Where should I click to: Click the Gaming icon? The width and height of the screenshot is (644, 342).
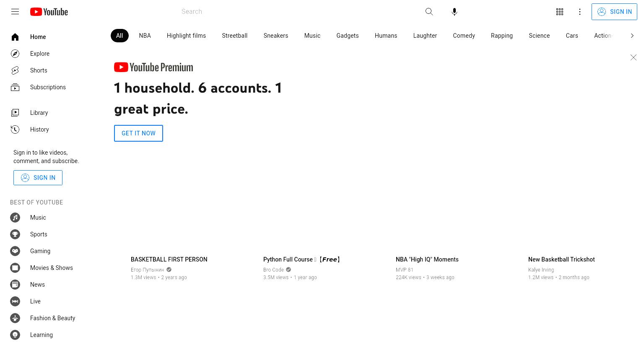tap(15, 251)
